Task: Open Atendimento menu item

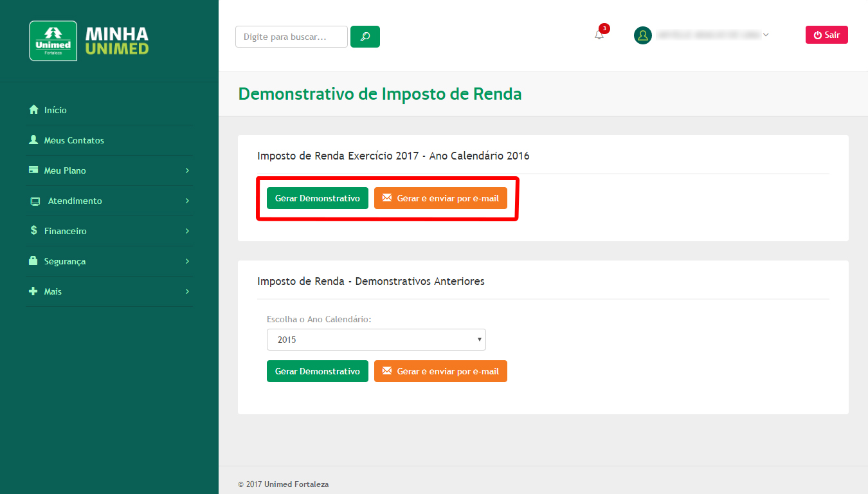Action: pos(109,201)
